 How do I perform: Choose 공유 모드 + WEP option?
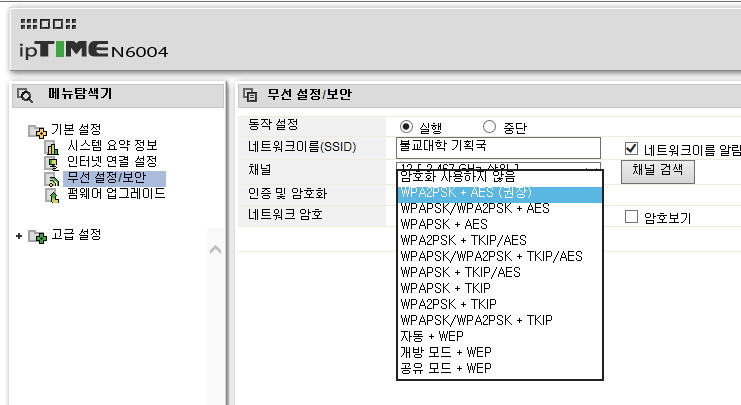pyautogui.click(x=500, y=368)
